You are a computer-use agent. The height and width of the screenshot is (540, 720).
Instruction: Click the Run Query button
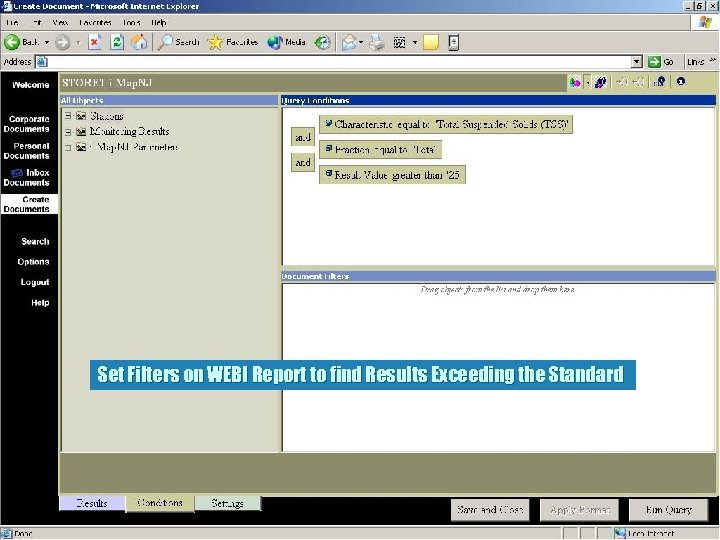coord(669,510)
